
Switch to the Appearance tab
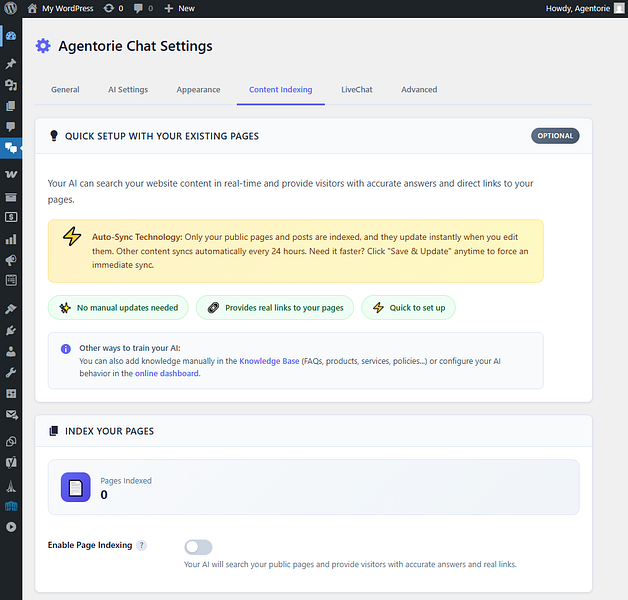[198, 90]
